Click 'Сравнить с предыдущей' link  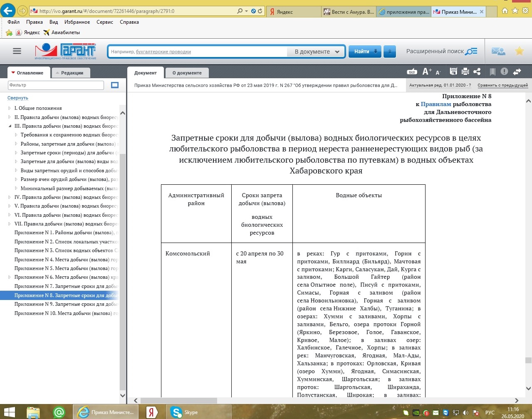pos(502,85)
